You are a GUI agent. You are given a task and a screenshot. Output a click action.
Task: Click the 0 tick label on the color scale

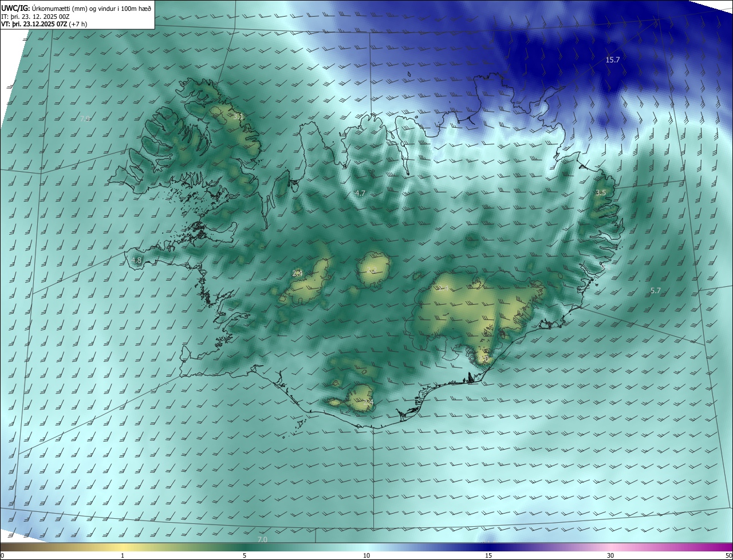coord(2,555)
